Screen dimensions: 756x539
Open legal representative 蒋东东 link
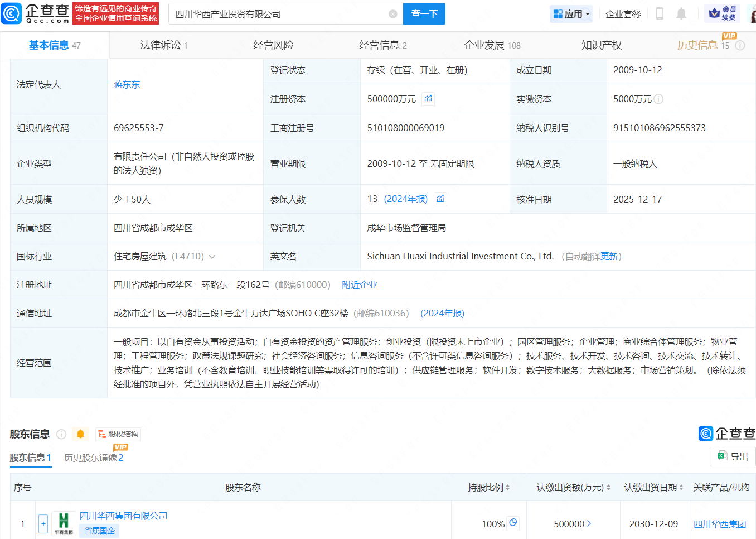[127, 85]
